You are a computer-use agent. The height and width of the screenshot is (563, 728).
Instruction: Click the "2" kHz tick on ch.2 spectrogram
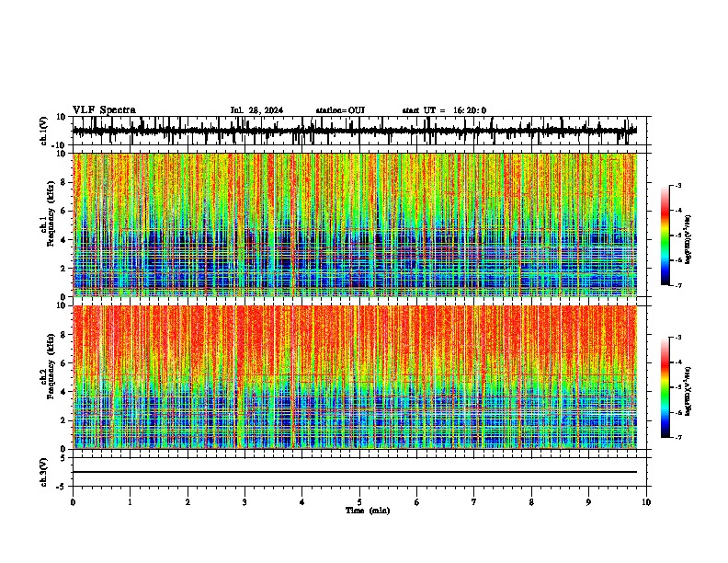click(63, 420)
